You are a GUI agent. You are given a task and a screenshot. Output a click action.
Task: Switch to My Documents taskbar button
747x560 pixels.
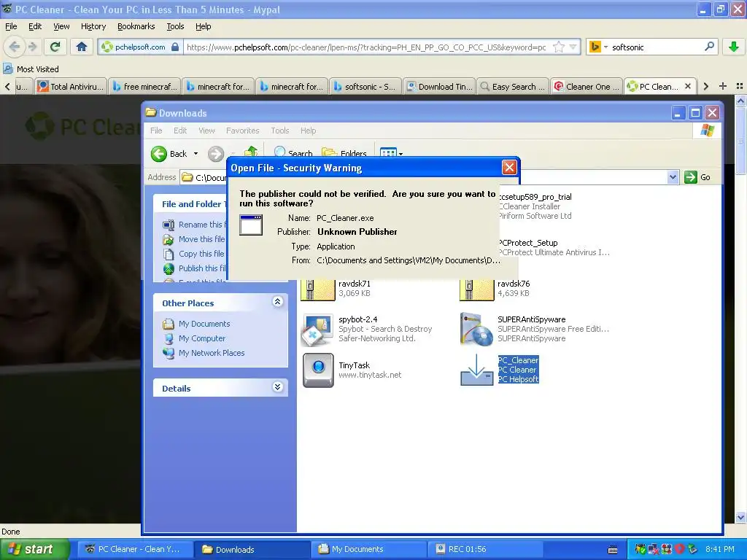coord(369,549)
